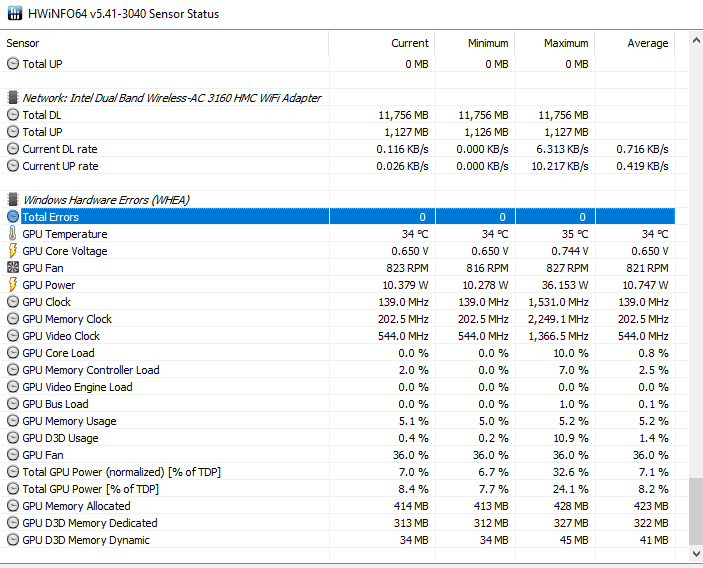
Task: Click the lightning icon beside GPU Core Voltage
Action: [13, 251]
